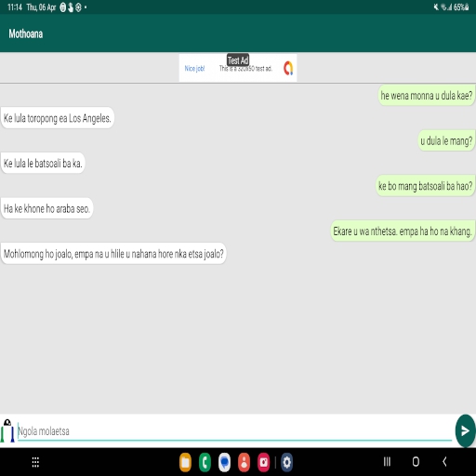Go back using the navigation chevron

444,462
